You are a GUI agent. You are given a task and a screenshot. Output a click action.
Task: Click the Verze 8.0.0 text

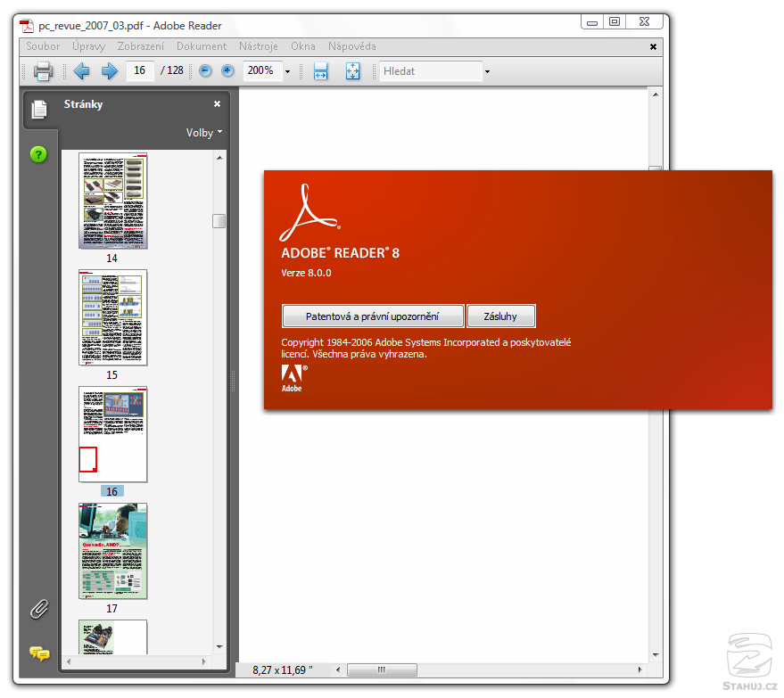point(306,273)
